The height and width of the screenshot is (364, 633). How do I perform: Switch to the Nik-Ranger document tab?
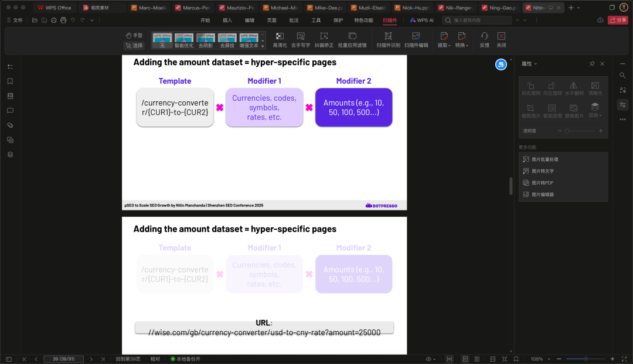455,8
